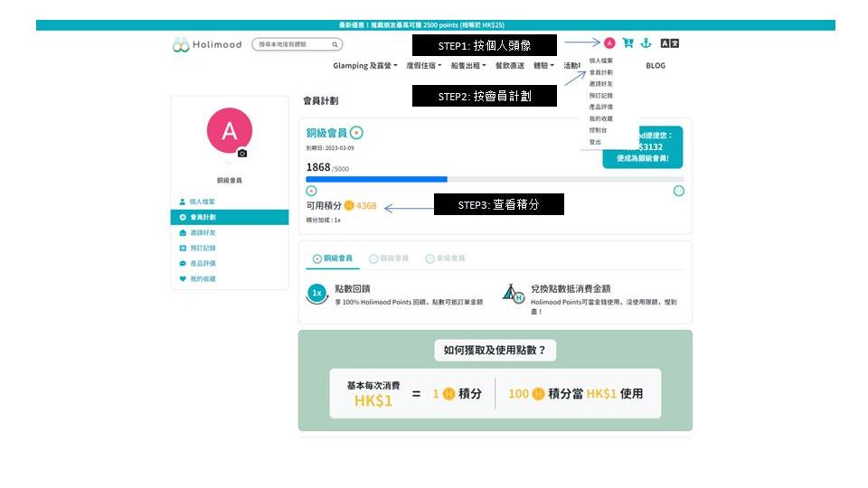The width and height of the screenshot is (868, 488).
Task: Select the 金級會員 tier tab
Action: point(445,258)
